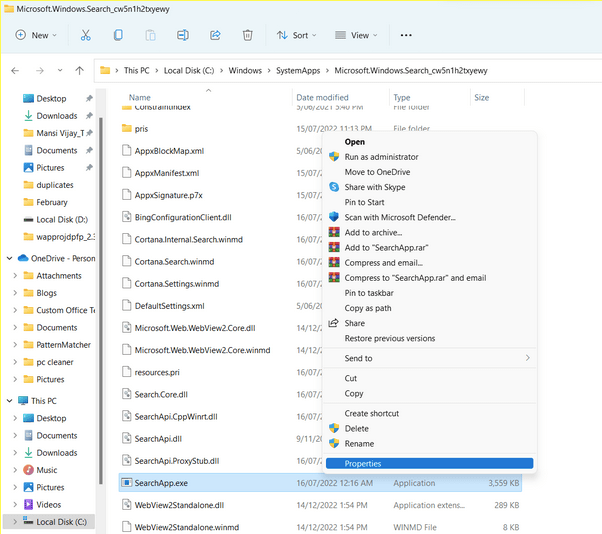Click the Copy icon in toolbar

[118, 35]
